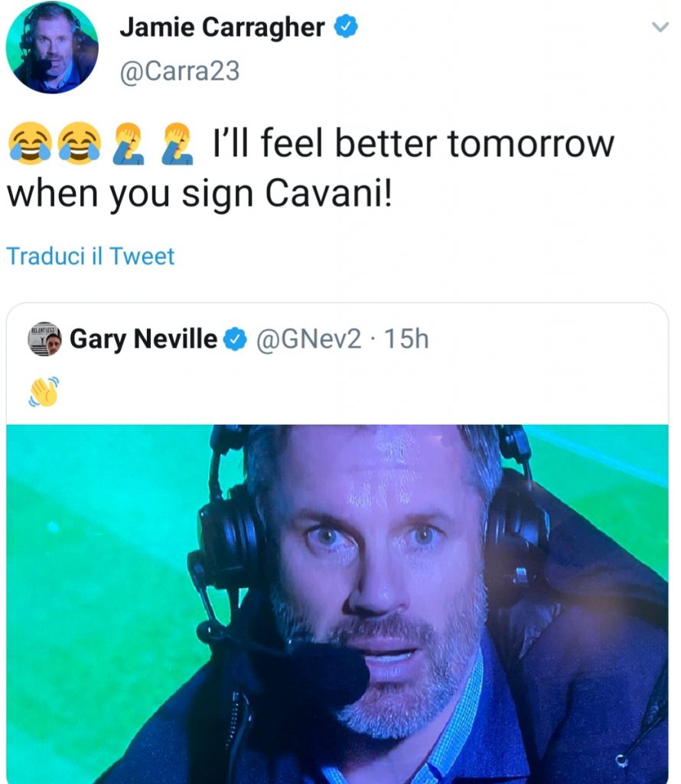Open Gary Neville's small avatar
Screen dimensions: 681x784
tap(45, 338)
